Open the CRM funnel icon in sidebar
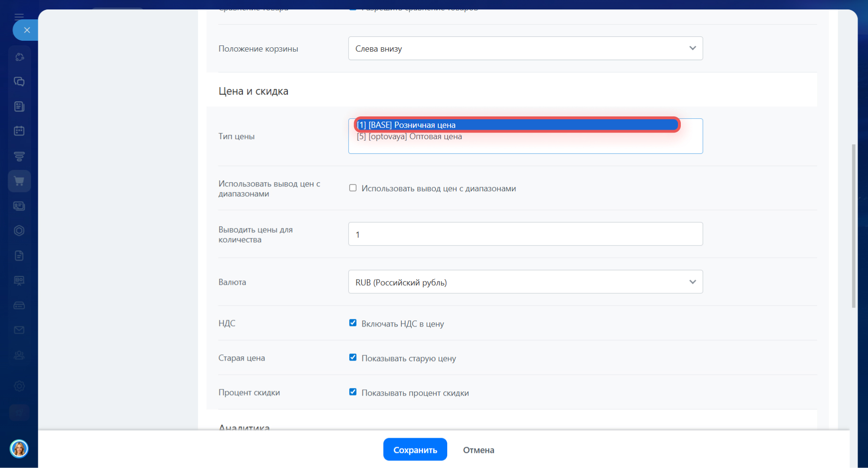868x468 pixels. 19,156
